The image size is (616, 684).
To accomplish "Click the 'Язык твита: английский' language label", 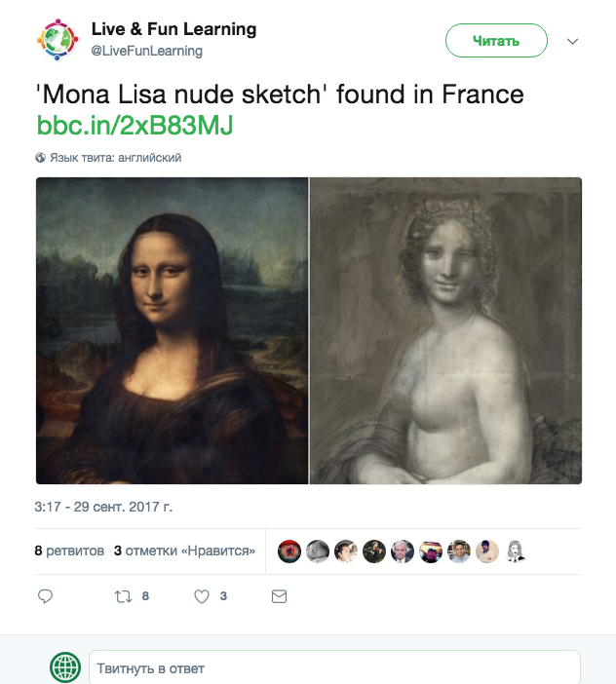I will pyautogui.click(x=115, y=158).
